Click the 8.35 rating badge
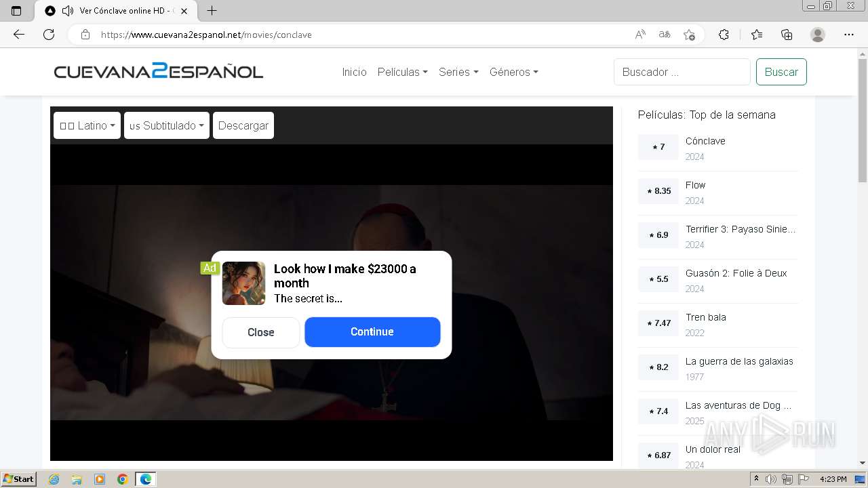The height and width of the screenshot is (488, 868). tap(658, 191)
